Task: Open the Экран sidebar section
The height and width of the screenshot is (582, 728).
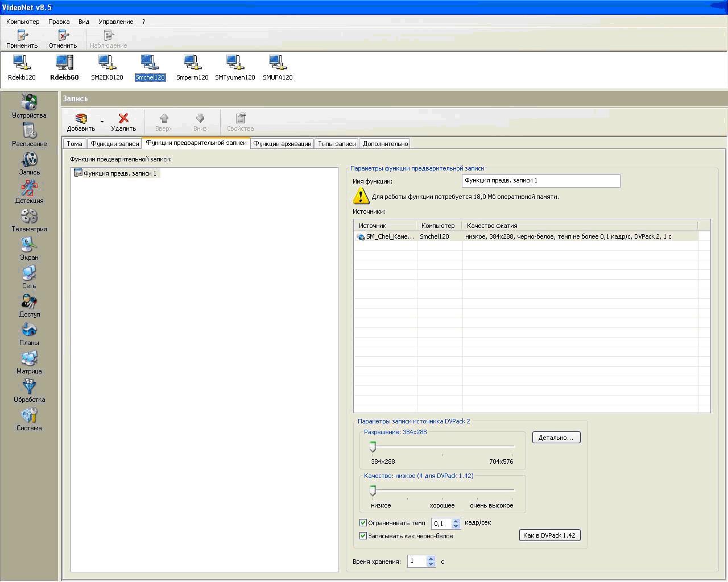Action: point(29,248)
